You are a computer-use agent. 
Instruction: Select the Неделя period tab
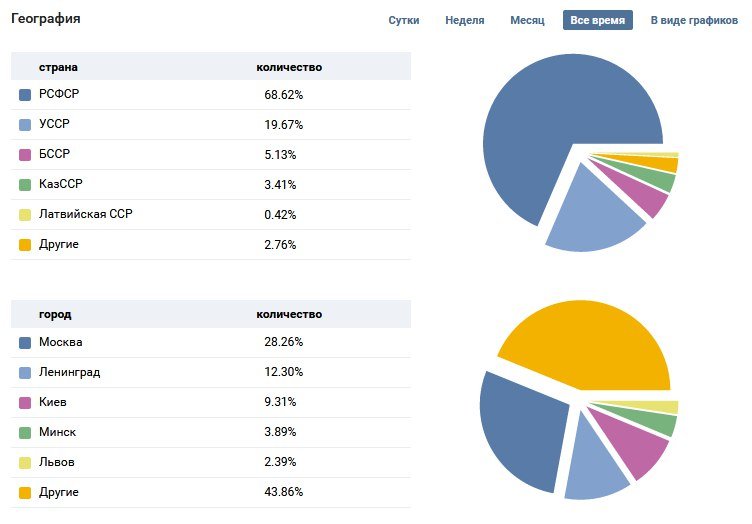click(x=465, y=20)
